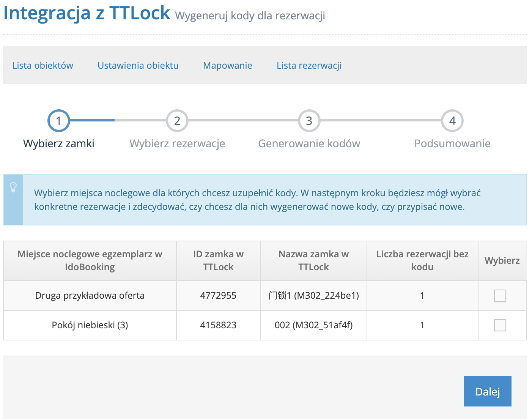Open the Mapowanie tab
This screenshot has height=419, width=532.
(x=227, y=65)
